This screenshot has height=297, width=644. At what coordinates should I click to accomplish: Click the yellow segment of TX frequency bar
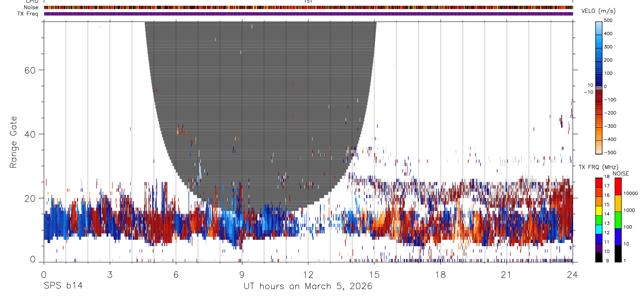point(599,210)
